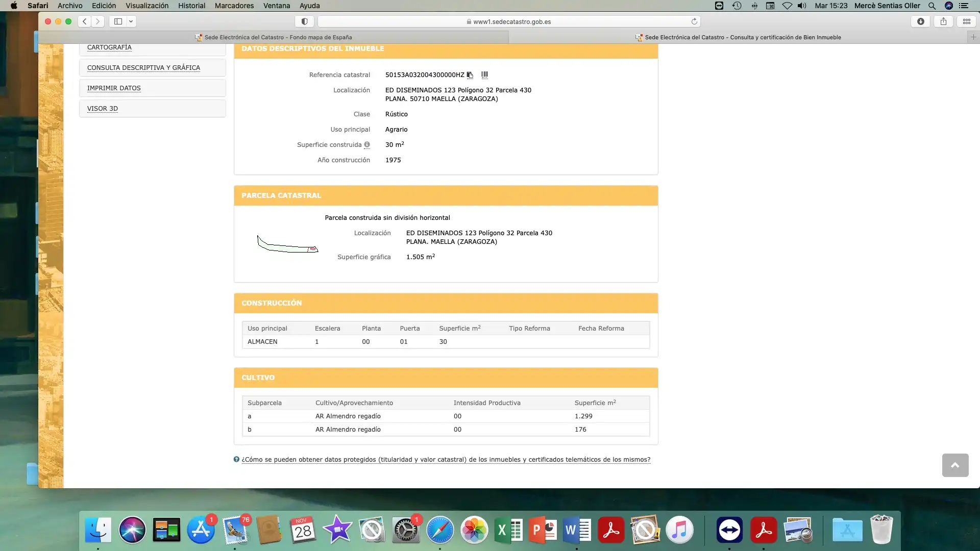
Task: Open Photos app in dock
Action: [474, 530]
